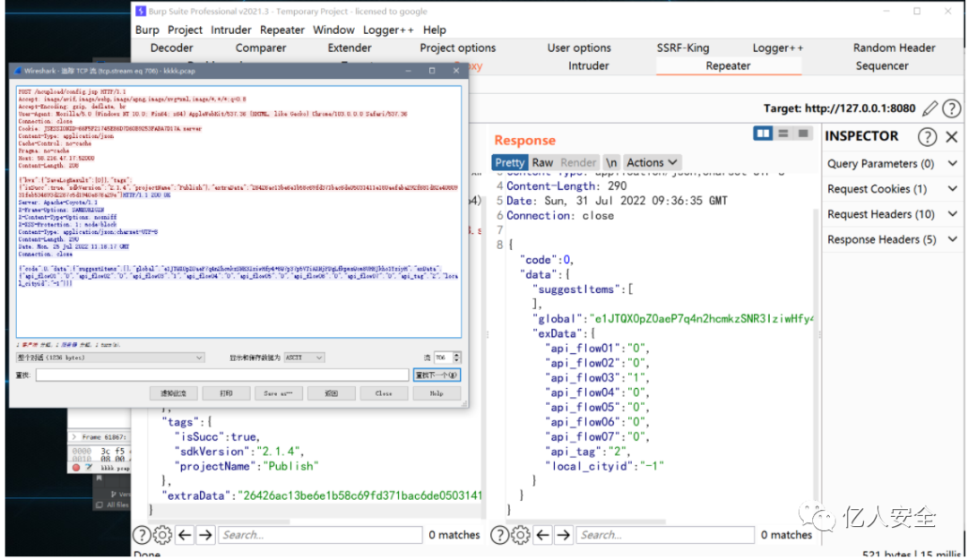Open the Help menu in Burp Suite
Image resolution: width=968 pixels, height=560 pixels.
pyautogui.click(x=434, y=30)
